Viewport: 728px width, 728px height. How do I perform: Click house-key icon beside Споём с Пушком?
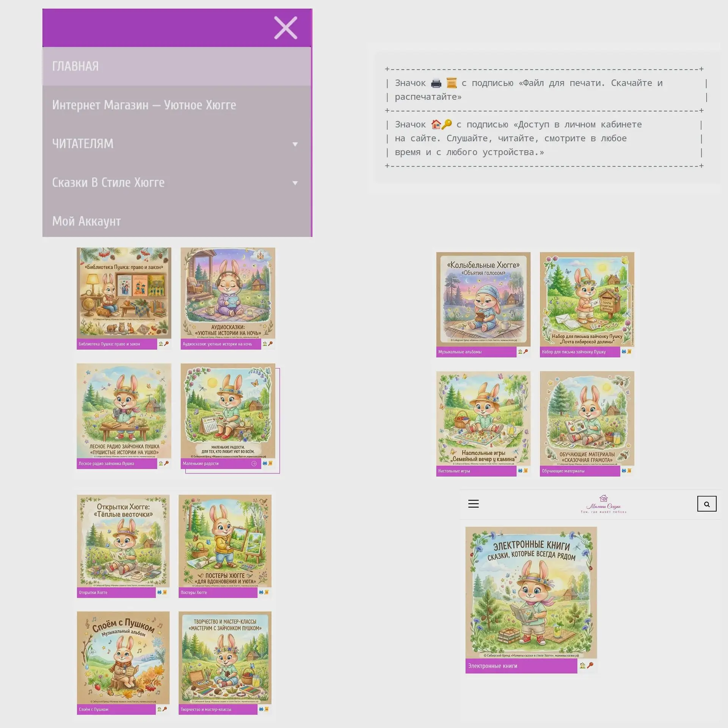[x=162, y=709]
